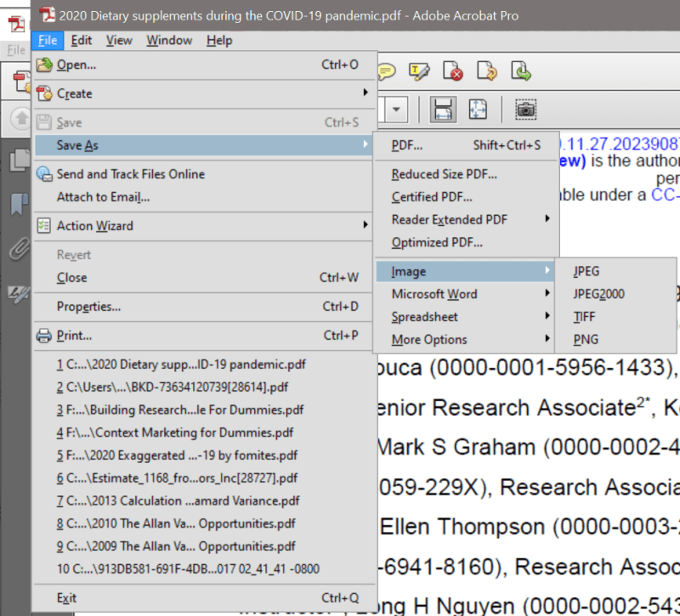Save as PNG image format
The image size is (680, 616).
615,339
